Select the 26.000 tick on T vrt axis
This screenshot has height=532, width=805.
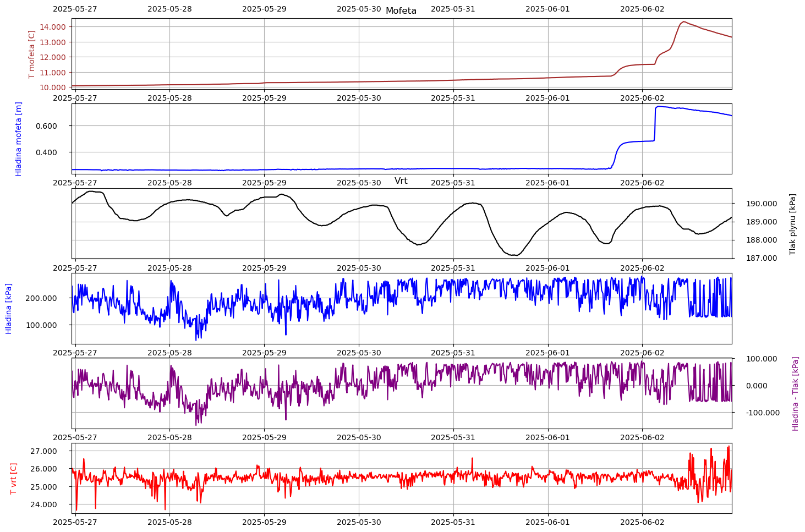43,469
